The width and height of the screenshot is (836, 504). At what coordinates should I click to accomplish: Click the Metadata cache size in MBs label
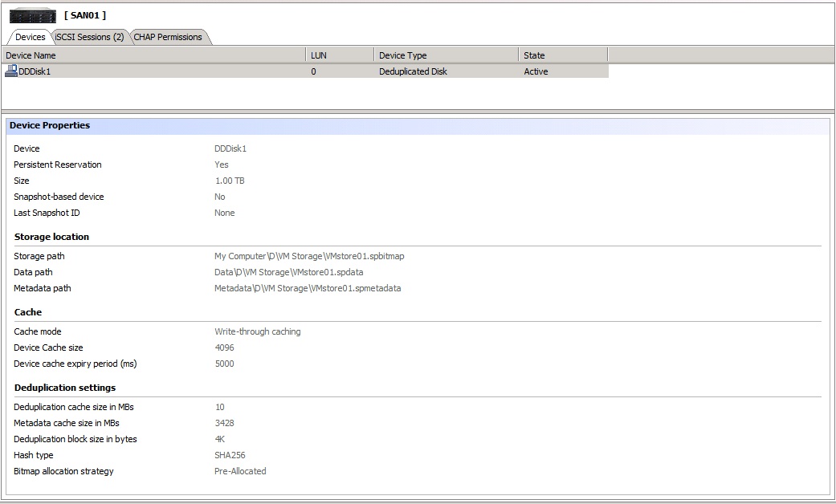[x=67, y=423]
